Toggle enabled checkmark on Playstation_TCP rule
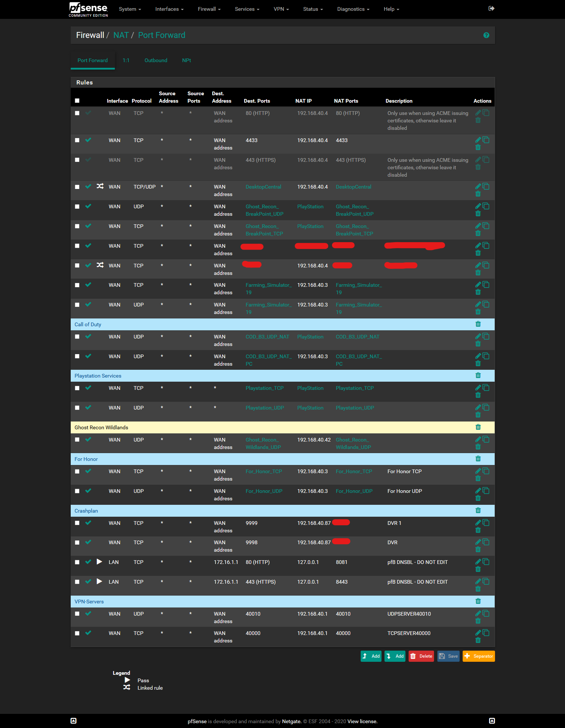Screen dimensions: 565x728 click(x=88, y=388)
